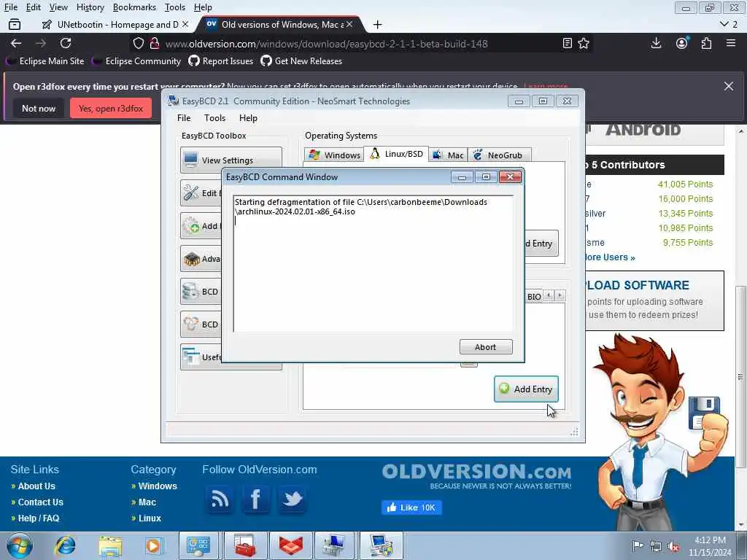
Task: Go back to the previous page
Action: pos(16,43)
